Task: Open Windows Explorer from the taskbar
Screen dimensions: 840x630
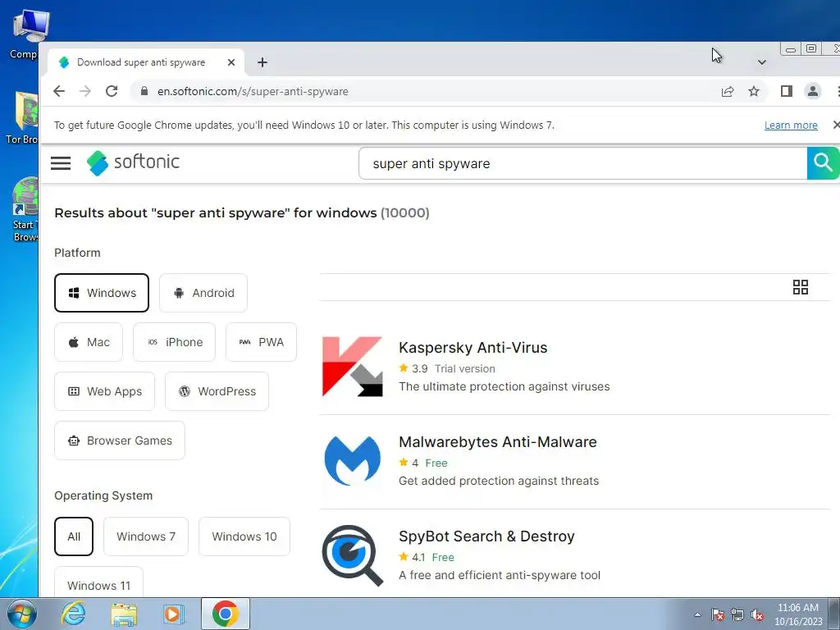Action: tap(124, 614)
